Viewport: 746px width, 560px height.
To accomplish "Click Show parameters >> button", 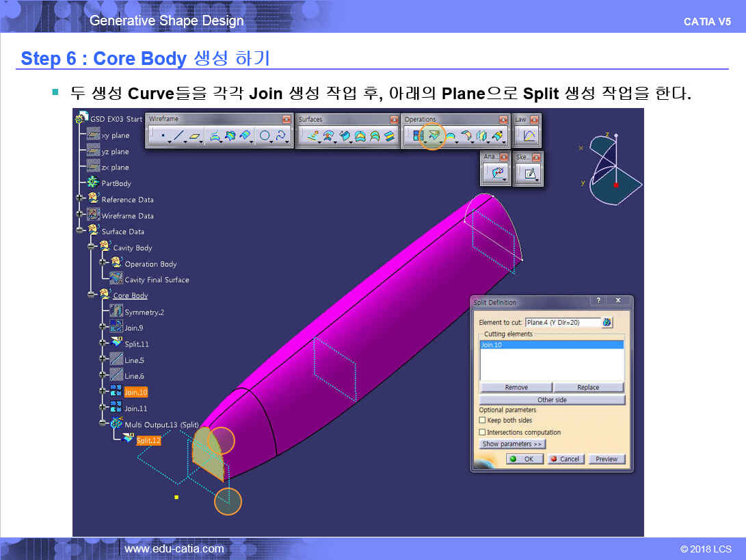I will tap(512, 444).
